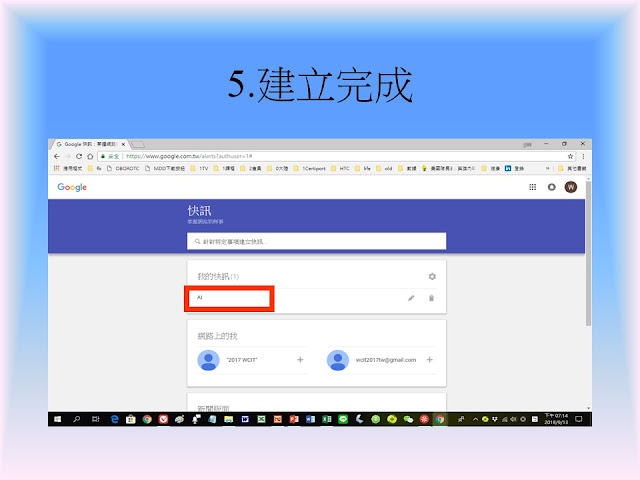This screenshot has height=480, width=640.
Task: Open LINE app from taskbar
Action: [343, 419]
